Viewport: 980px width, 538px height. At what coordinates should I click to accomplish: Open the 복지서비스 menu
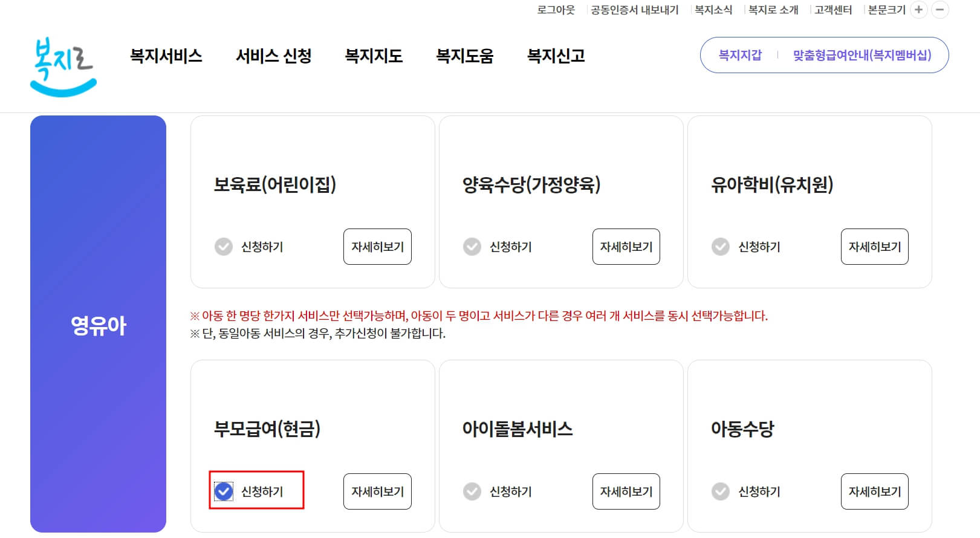(x=167, y=56)
